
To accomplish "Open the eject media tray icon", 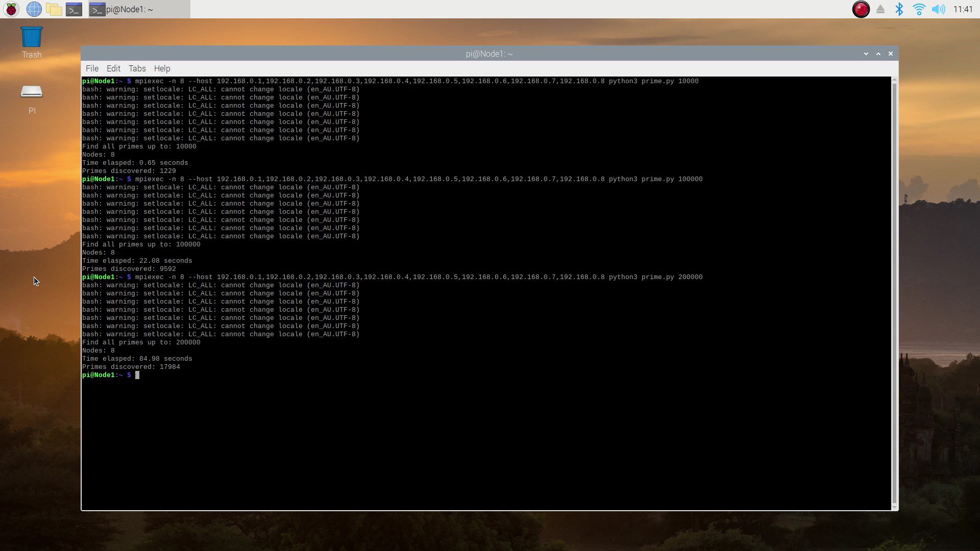I will (x=880, y=9).
